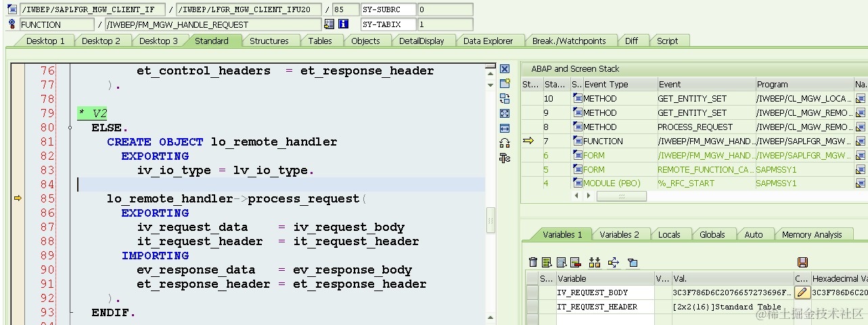Click the Event Type column header
The height and width of the screenshot is (325, 868).
coord(619,85)
